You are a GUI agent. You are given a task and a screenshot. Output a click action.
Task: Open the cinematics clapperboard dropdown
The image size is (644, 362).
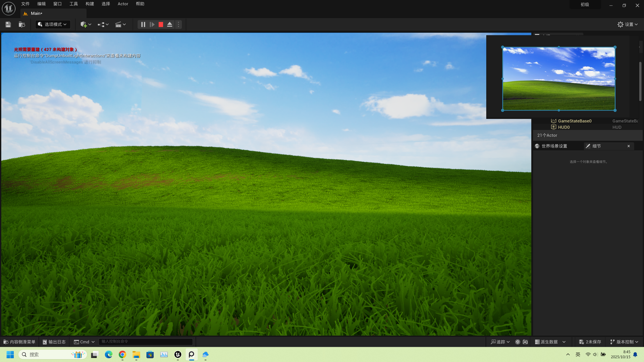[x=120, y=24]
